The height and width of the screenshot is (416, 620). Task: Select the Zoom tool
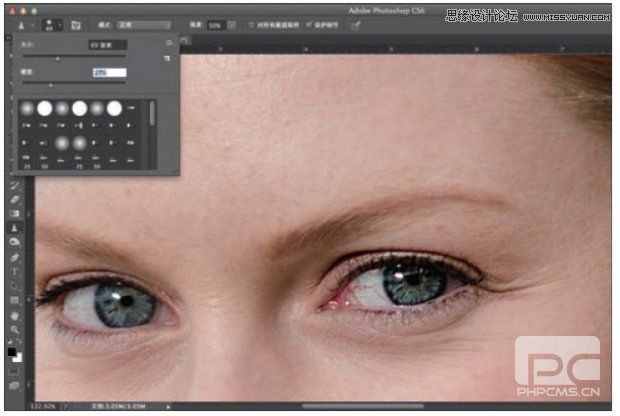tap(15, 329)
